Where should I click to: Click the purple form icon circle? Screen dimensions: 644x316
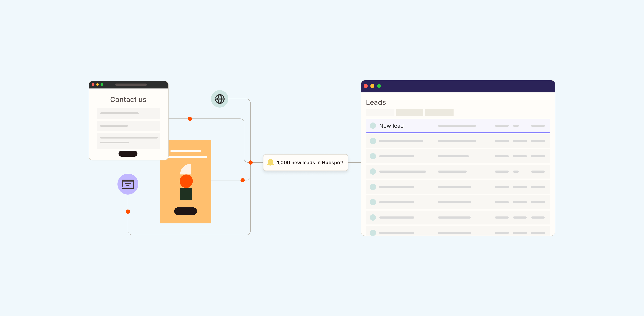(x=128, y=184)
